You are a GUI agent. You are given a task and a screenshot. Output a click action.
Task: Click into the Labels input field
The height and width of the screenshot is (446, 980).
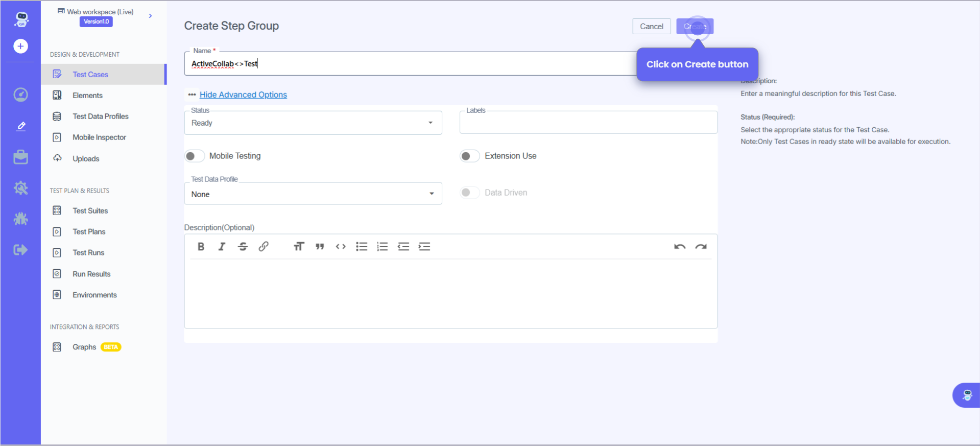click(588, 123)
